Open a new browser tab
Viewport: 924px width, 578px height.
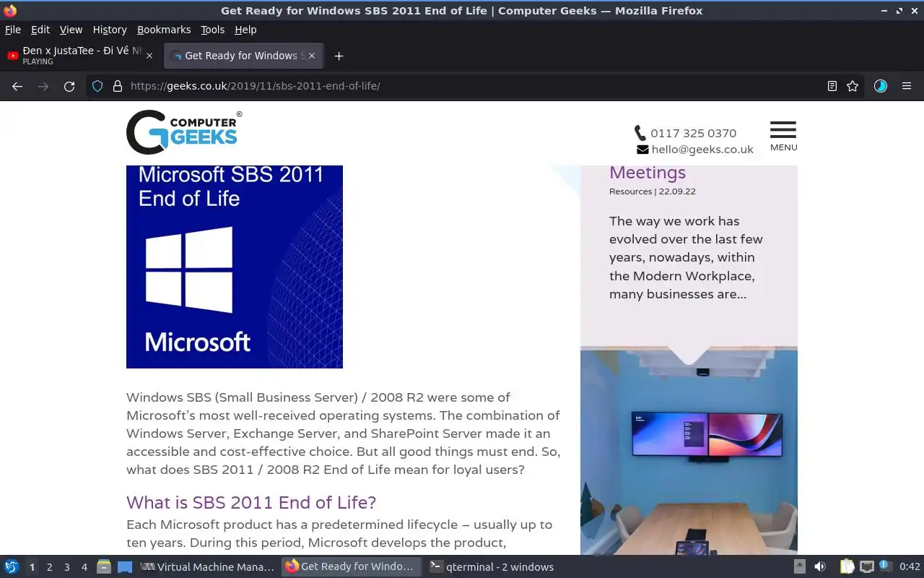click(339, 56)
